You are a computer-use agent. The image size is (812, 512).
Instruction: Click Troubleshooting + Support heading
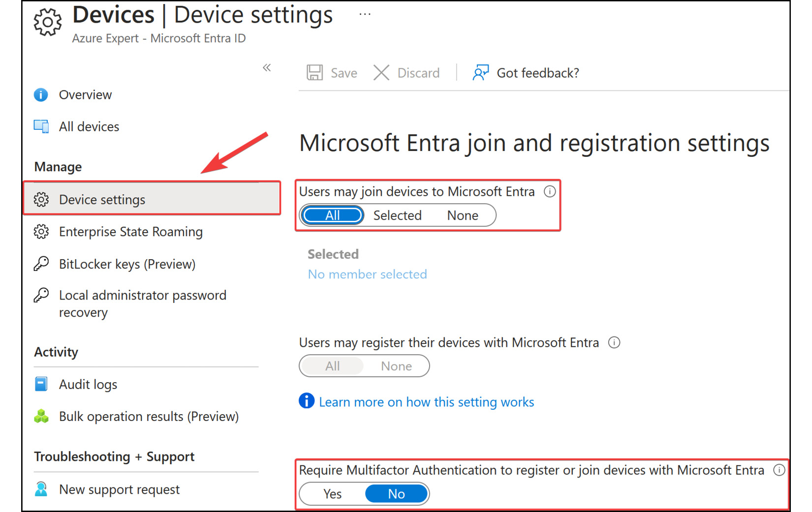[114, 456]
